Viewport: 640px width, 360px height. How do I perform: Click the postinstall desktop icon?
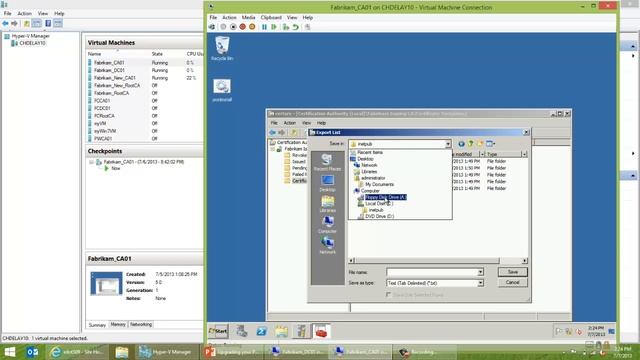click(222, 90)
